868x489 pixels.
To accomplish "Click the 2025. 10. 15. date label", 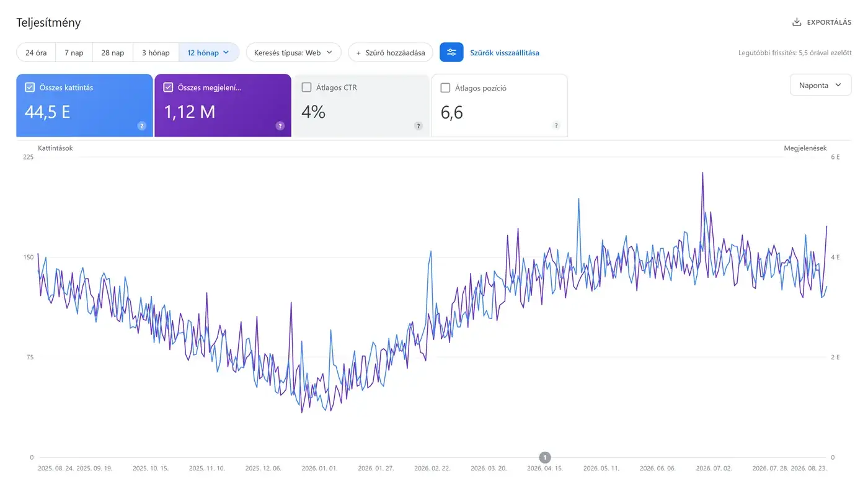I will tap(151, 469).
